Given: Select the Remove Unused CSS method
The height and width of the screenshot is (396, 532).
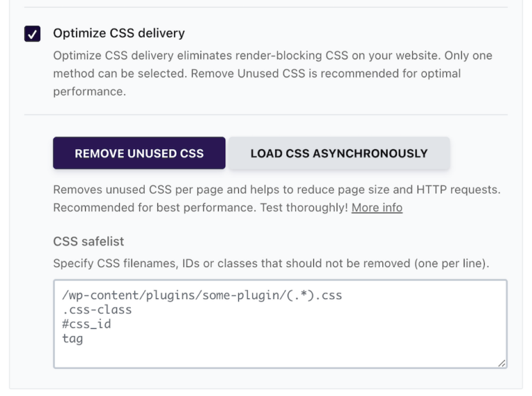Looking at the screenshot, I should click(x=139, y=153).
